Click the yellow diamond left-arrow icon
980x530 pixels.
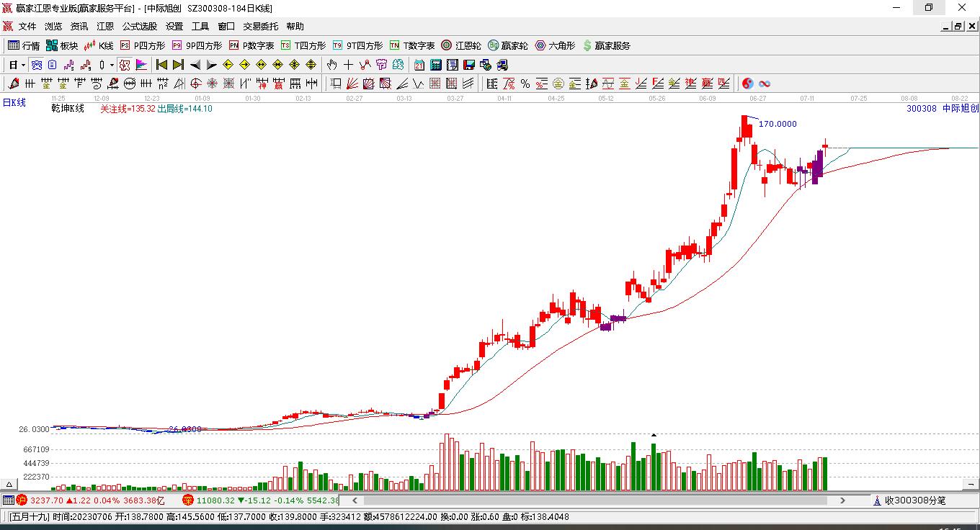[x=228, y=65]
